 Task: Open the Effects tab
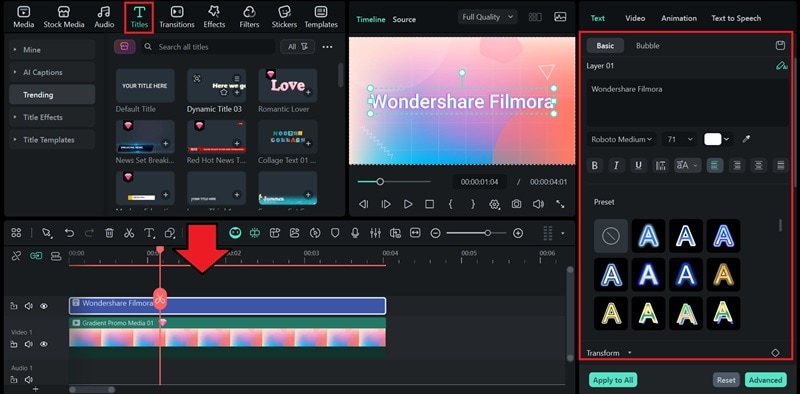pos(214,17)
